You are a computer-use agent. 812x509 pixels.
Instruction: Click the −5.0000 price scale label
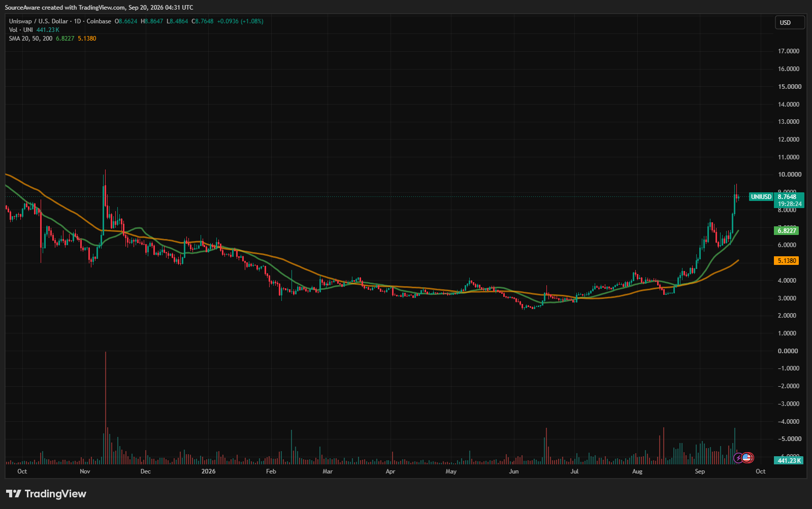(789, 439)
